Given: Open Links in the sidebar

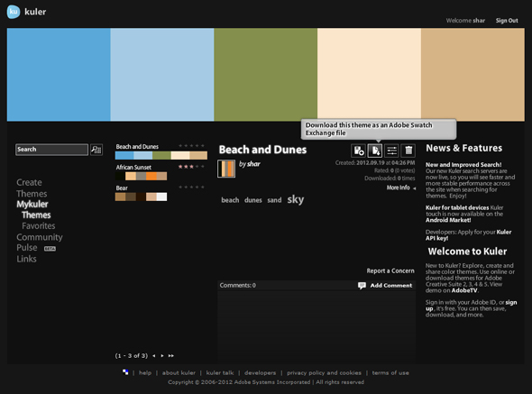Looking at the screenshot, I should click(x=26, y=259).
